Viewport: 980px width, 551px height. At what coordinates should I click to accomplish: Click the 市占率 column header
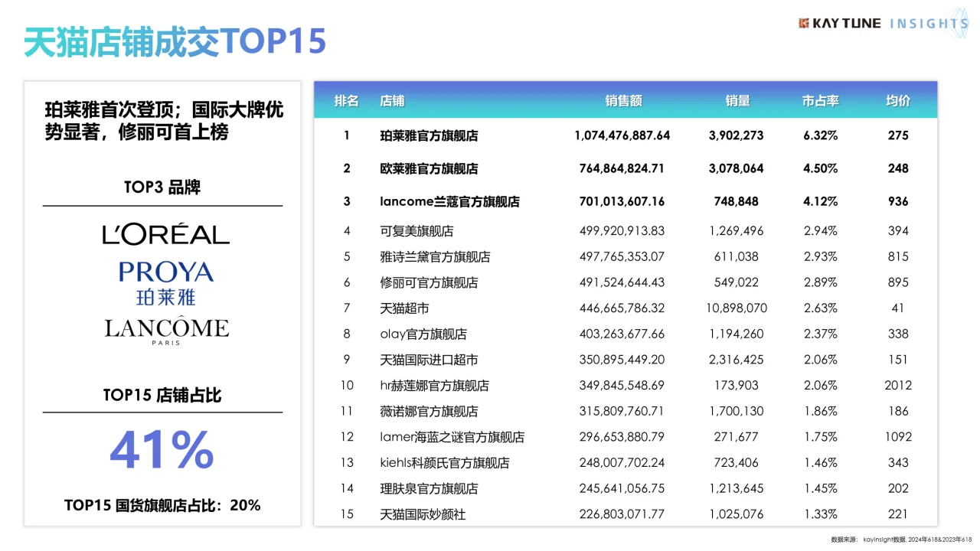click(x=820, y=99)
